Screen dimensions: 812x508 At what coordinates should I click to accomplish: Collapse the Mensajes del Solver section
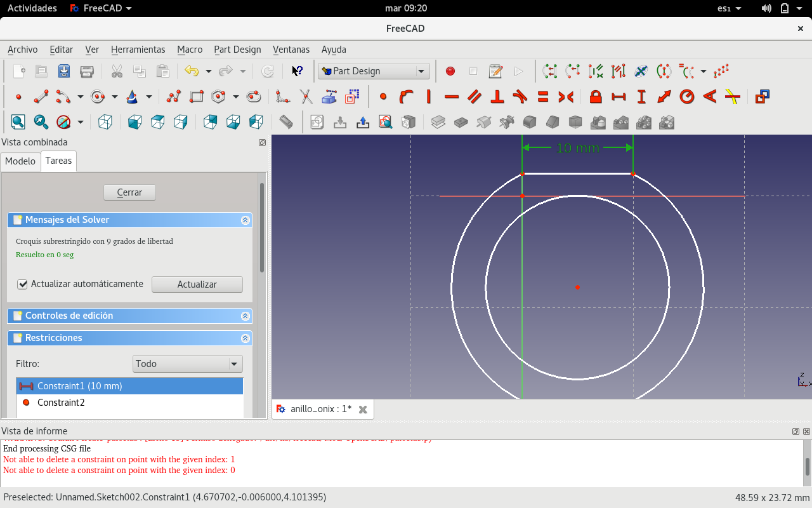pyautogui.click(x=245, y=220)
